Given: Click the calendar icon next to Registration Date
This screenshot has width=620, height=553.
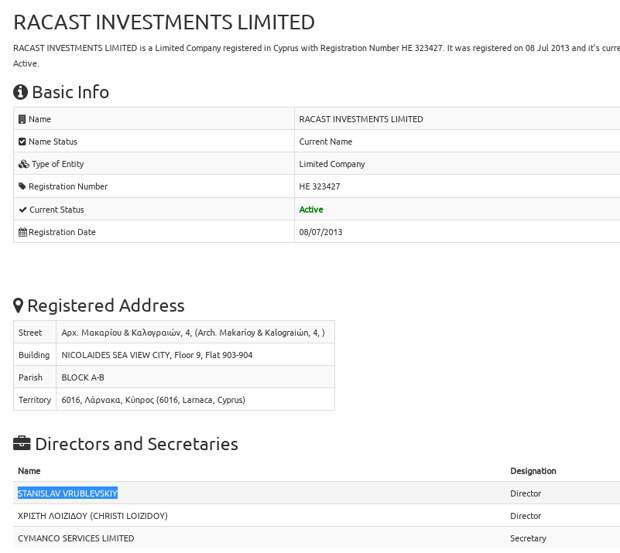Looking at the screenshot, I should click(23, 232).
